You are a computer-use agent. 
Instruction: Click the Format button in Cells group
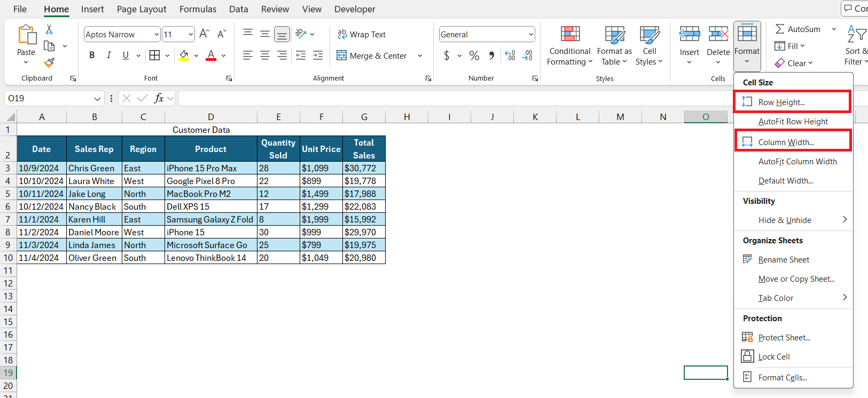747,46
